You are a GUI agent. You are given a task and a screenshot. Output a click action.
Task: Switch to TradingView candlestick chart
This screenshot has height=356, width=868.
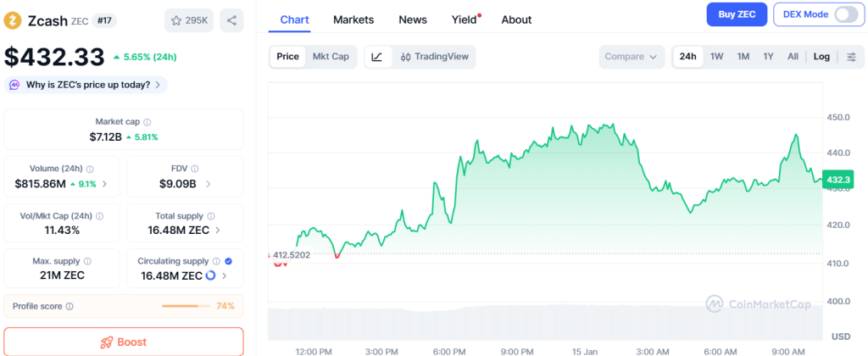click(434, 57)
